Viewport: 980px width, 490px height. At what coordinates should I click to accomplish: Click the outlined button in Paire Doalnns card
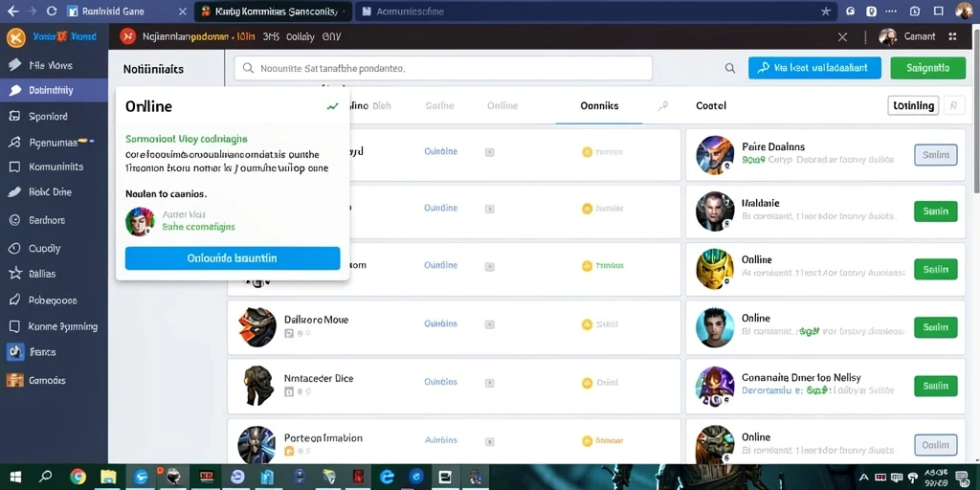click(936, 154)
